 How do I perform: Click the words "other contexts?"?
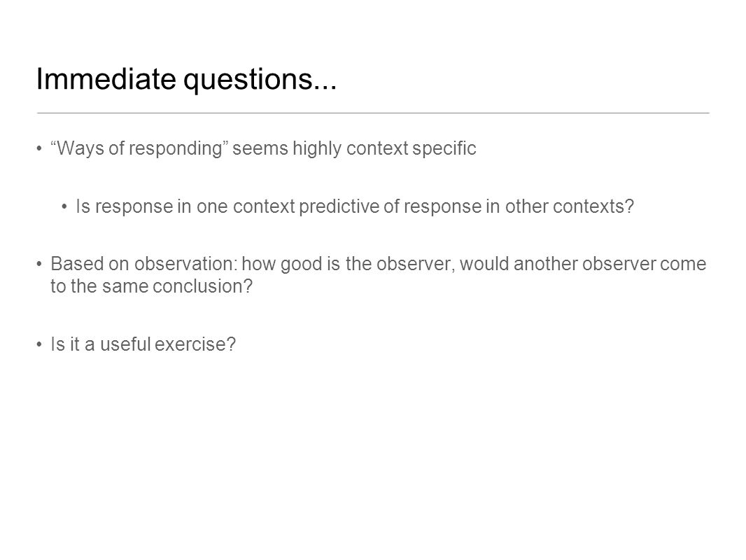pyautogui.click(x=570, y=206)
